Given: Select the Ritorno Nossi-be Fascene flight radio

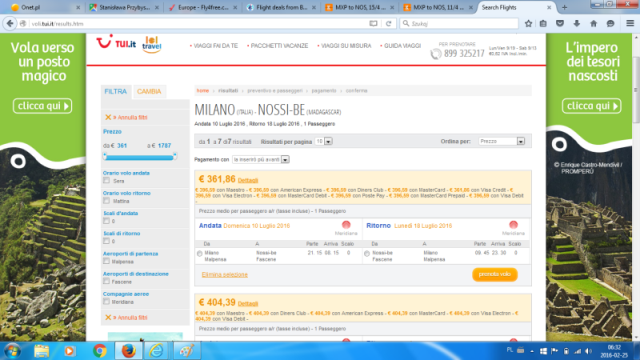Looking at the screenshot, I should click(367, 254).
